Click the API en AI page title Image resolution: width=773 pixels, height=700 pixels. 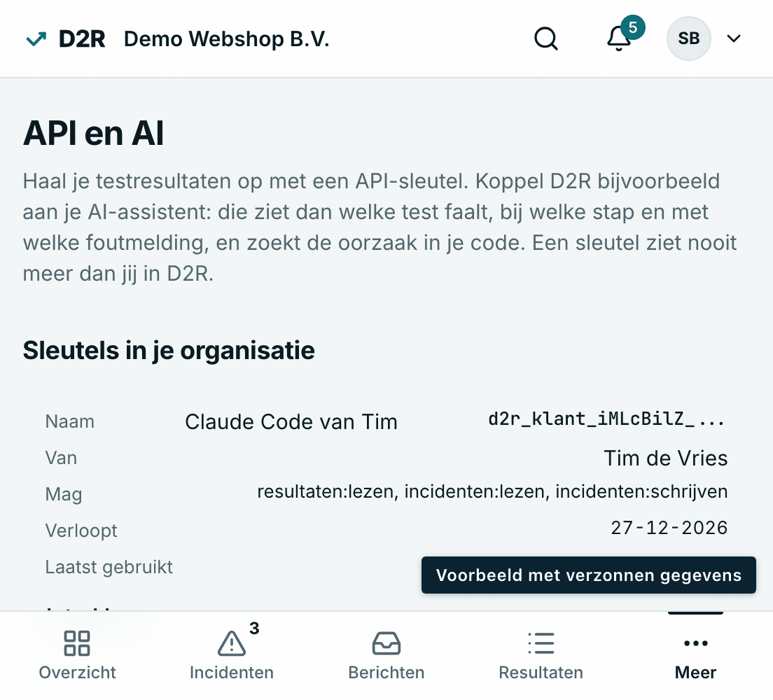click(93, 133)
